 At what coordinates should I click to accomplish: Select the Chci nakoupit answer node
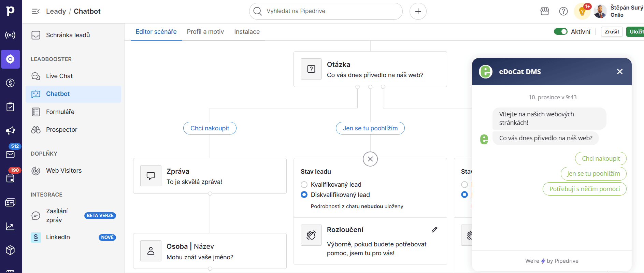click(x=210, y=128)
